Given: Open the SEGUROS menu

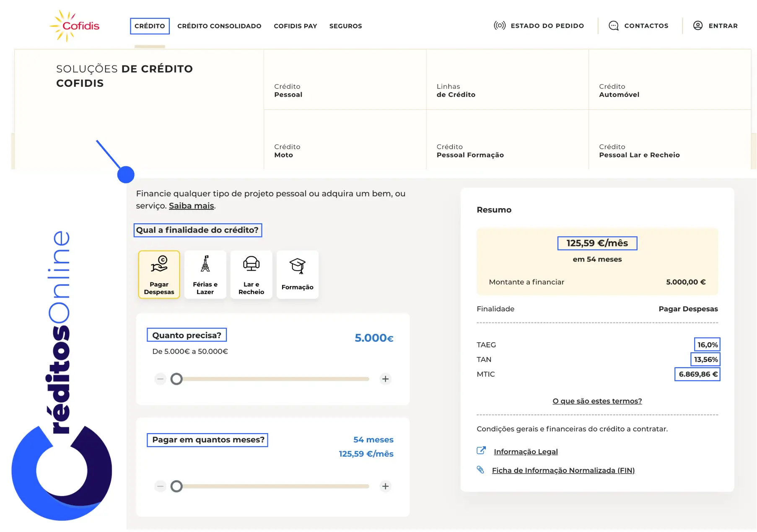Looking at the screenshot, I should pos(345,26).
